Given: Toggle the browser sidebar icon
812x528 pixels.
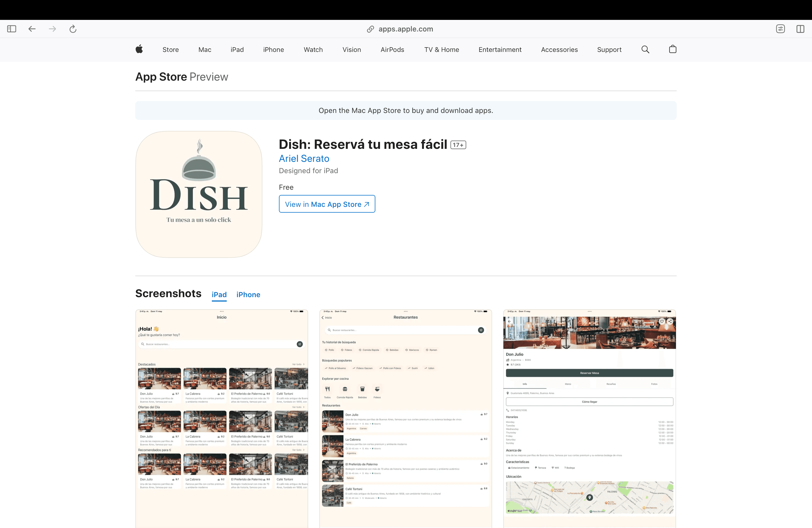Looking at the screenshot, I should (x=12, y=29).
